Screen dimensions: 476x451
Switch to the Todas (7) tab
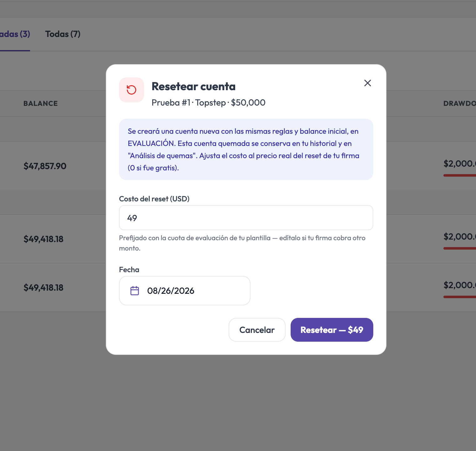pos(63,34)
